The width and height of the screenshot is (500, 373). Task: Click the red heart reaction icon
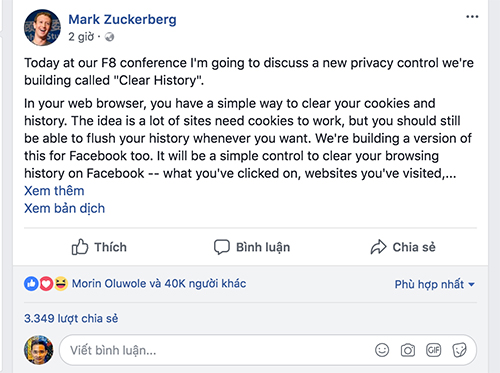tap(46, 284)
